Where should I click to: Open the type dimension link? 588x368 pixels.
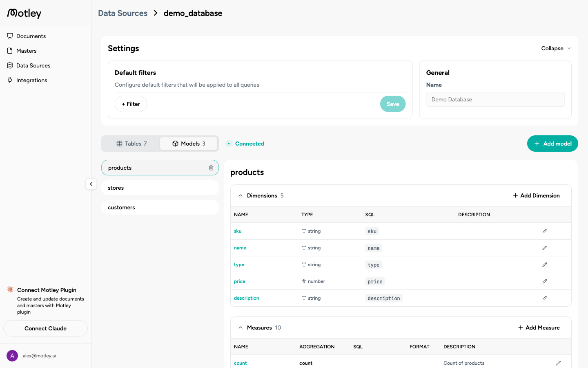click(239, 265)
